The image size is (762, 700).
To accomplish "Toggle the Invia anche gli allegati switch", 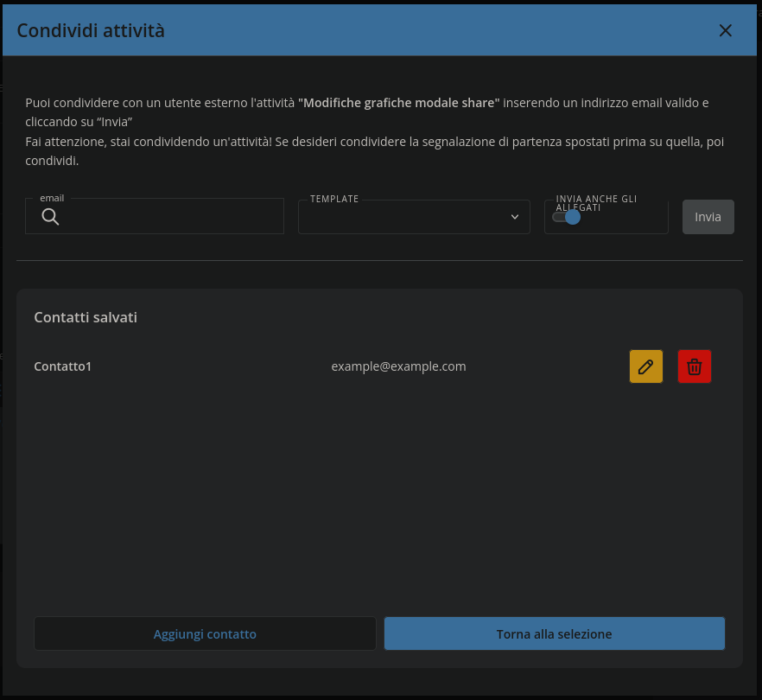I will [x=566, y=218].
